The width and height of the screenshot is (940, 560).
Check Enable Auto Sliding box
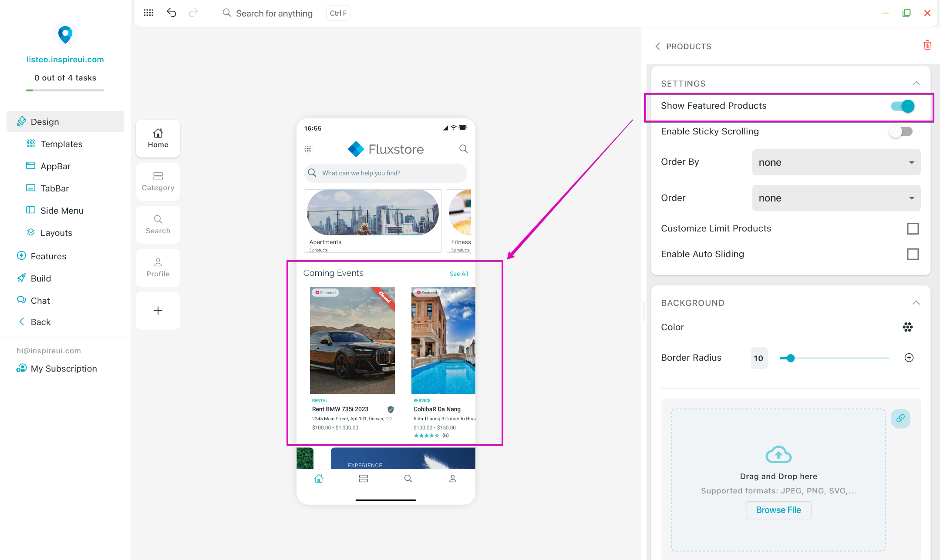click(913, 254)
